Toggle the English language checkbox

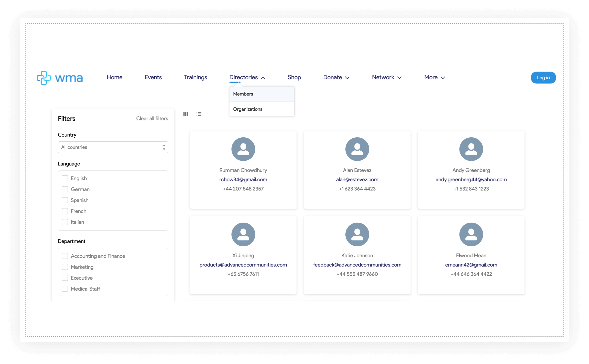(x=65, y=178)
